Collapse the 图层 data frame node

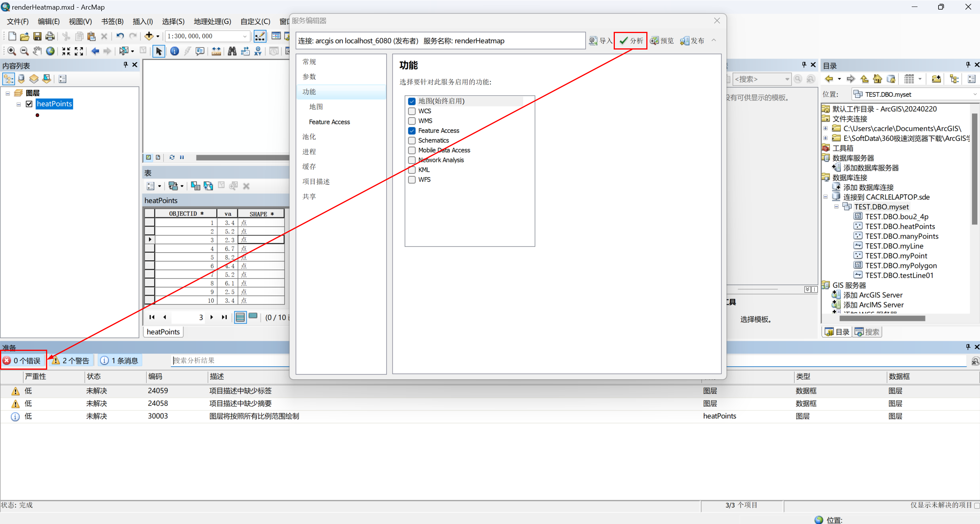point(8,93)
